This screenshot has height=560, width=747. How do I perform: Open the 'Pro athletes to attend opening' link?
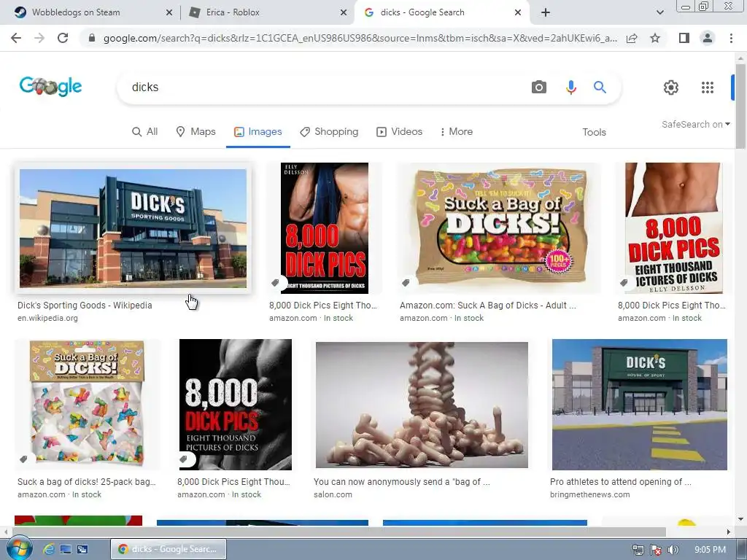621,482
